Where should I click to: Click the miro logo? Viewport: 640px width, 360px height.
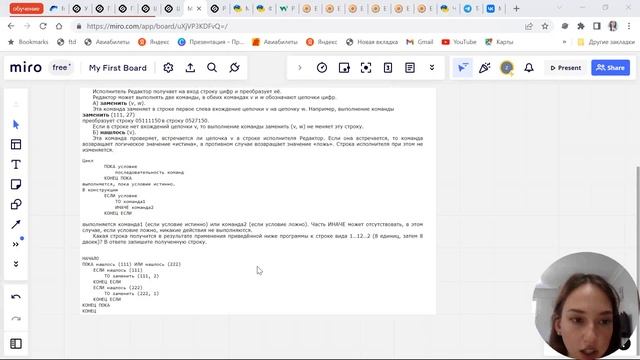click(x=26, y=67)
